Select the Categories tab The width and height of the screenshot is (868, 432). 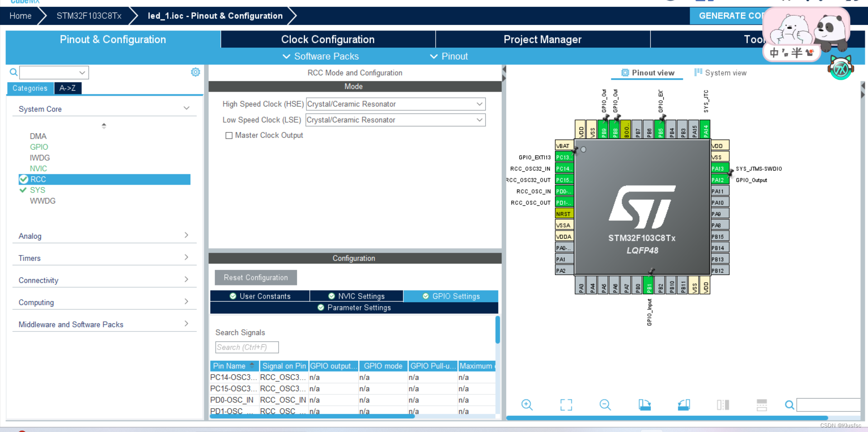(30, 88)
